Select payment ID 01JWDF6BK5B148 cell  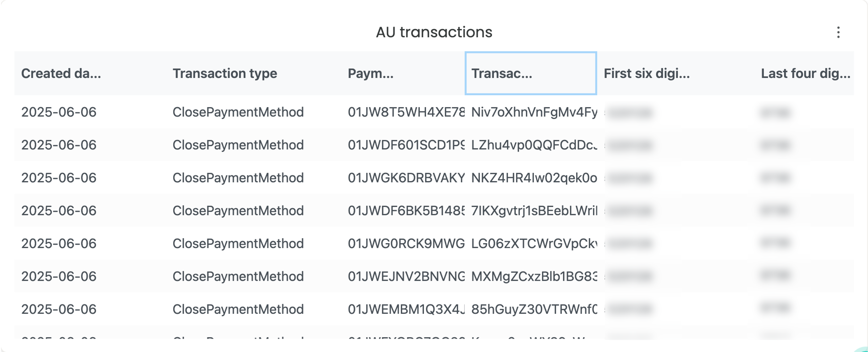(406, 211)
